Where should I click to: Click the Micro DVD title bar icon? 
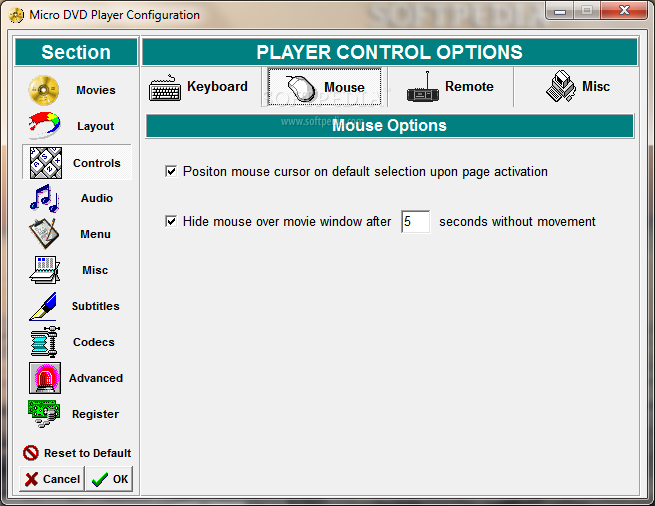click(16, 15)
